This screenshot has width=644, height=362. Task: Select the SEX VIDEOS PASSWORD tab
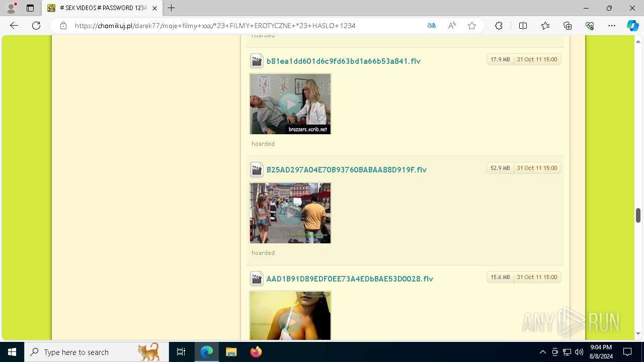click(103, 8)
